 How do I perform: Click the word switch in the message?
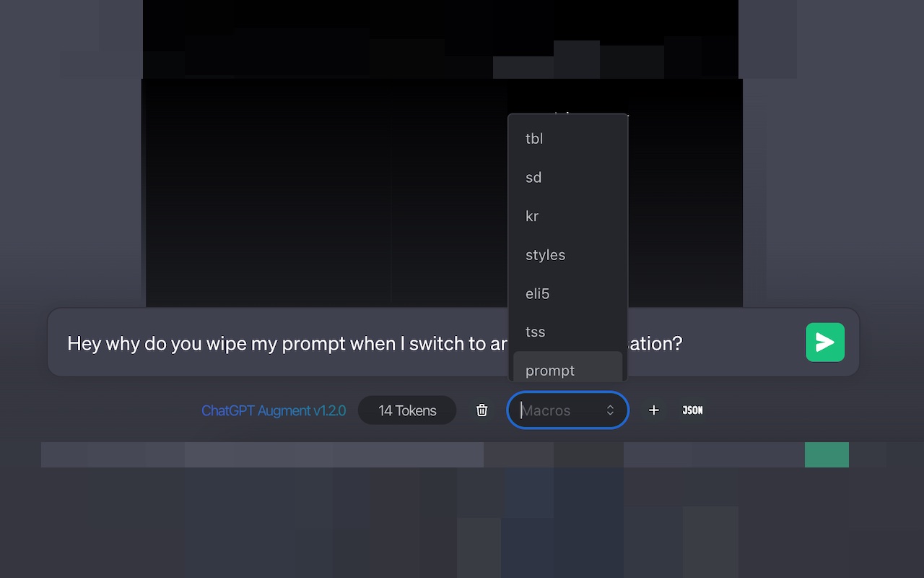click(437, 343)
